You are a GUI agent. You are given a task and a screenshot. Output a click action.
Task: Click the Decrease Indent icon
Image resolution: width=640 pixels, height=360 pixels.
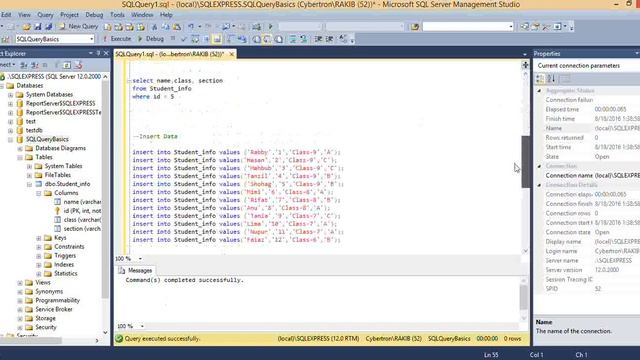pos(318,39)
